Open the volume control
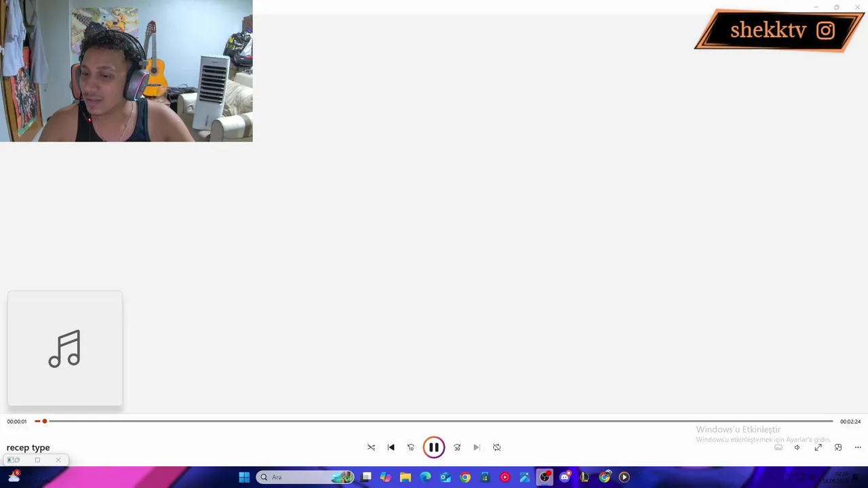 [797, 447]
